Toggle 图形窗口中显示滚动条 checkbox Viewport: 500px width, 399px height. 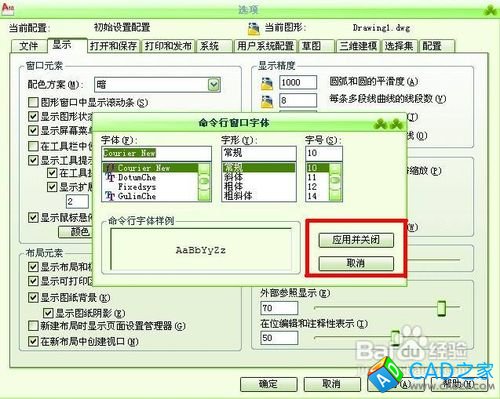[x=33, y=102]
